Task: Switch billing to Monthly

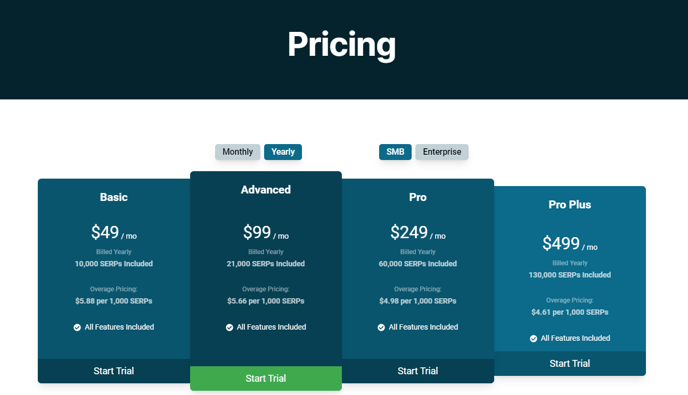Action: [237, 152]
